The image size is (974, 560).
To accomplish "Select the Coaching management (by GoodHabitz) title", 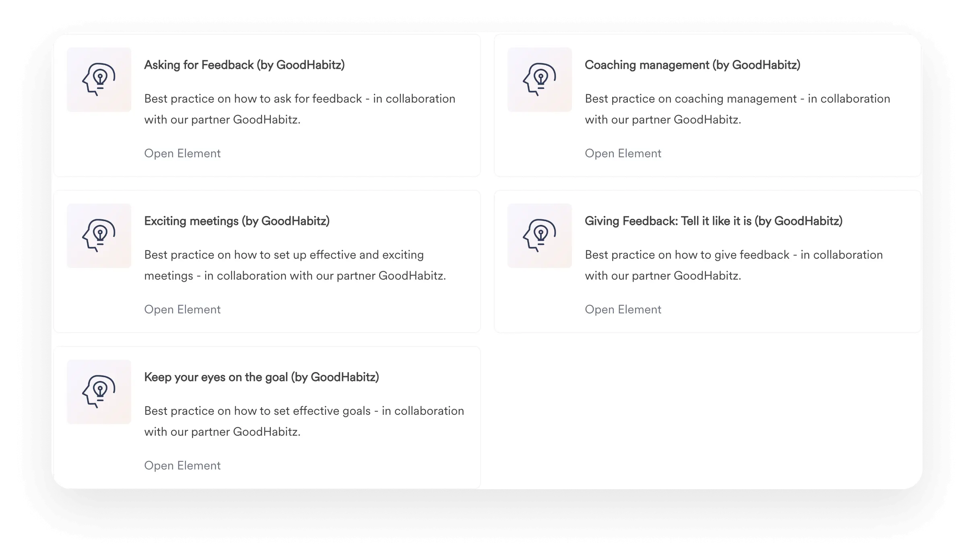I will point(693,65).
